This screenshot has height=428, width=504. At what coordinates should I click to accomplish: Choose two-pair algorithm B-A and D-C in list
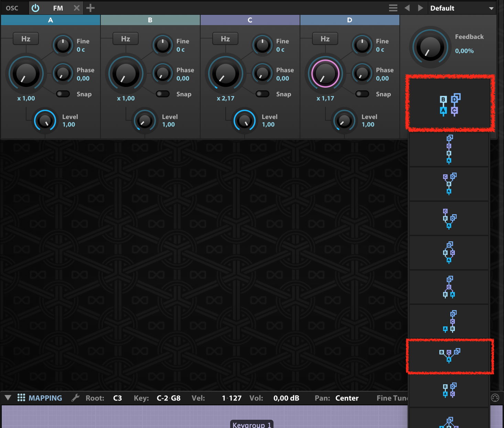coord(449,390)
